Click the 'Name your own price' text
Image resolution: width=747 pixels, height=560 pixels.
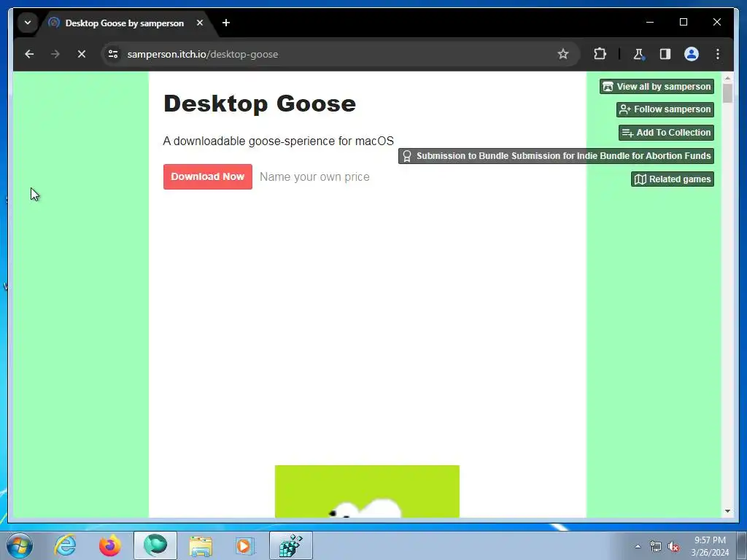314,176
